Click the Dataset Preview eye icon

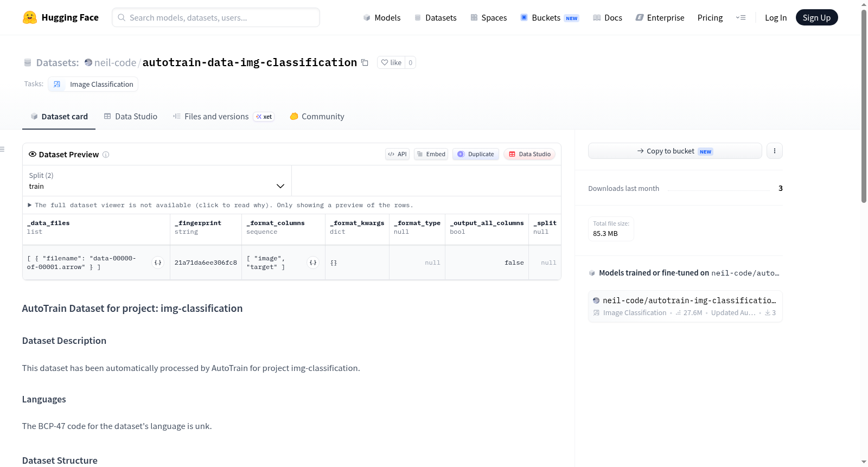click(x=33, y=154)
